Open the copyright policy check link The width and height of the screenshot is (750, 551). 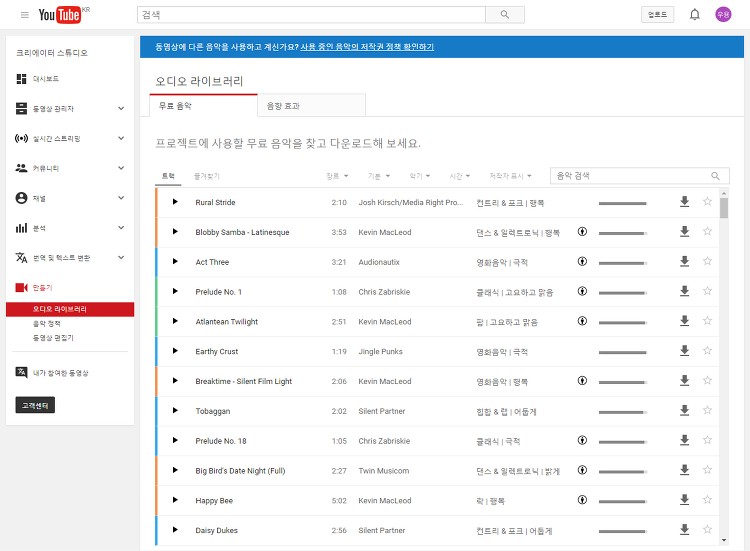click(x=367, y=47)
